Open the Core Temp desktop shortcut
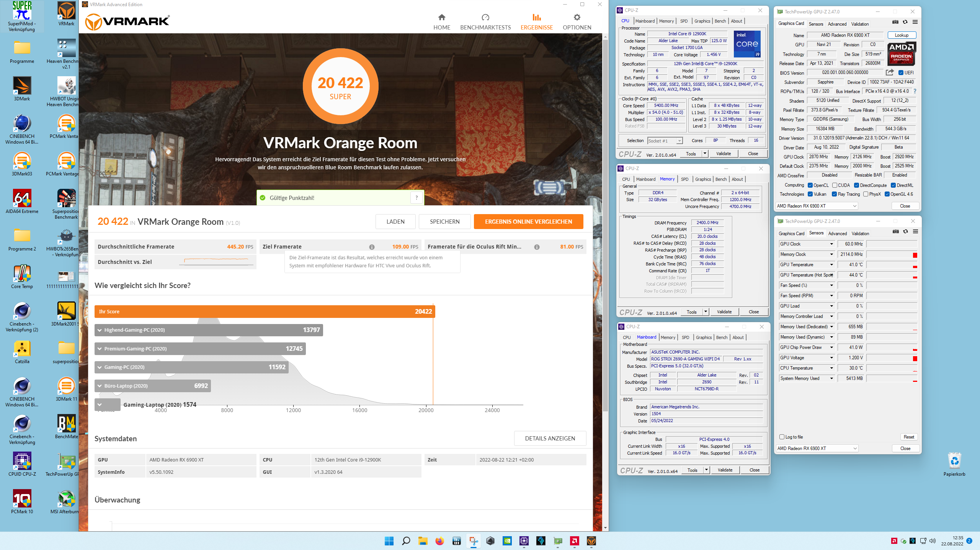Screen dimensions: 980x550 pos(22,276)
